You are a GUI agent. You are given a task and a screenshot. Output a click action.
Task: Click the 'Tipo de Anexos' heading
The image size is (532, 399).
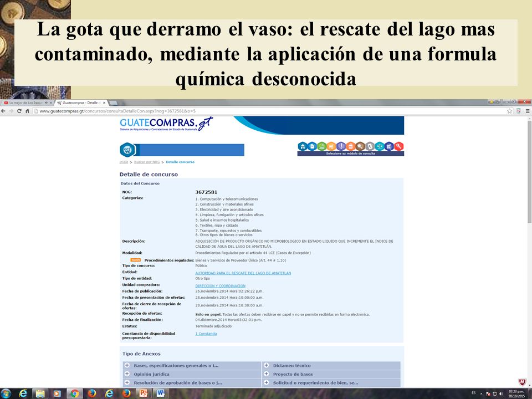(x=141, y=354)
